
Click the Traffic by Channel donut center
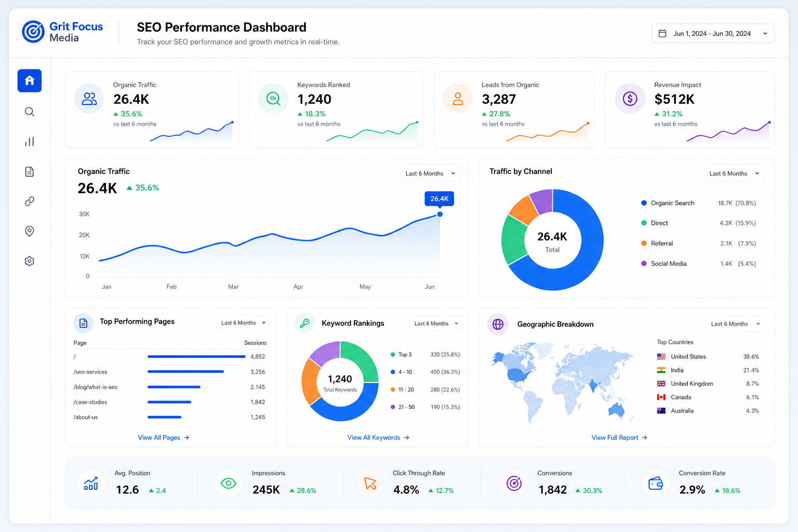[552, 242]
